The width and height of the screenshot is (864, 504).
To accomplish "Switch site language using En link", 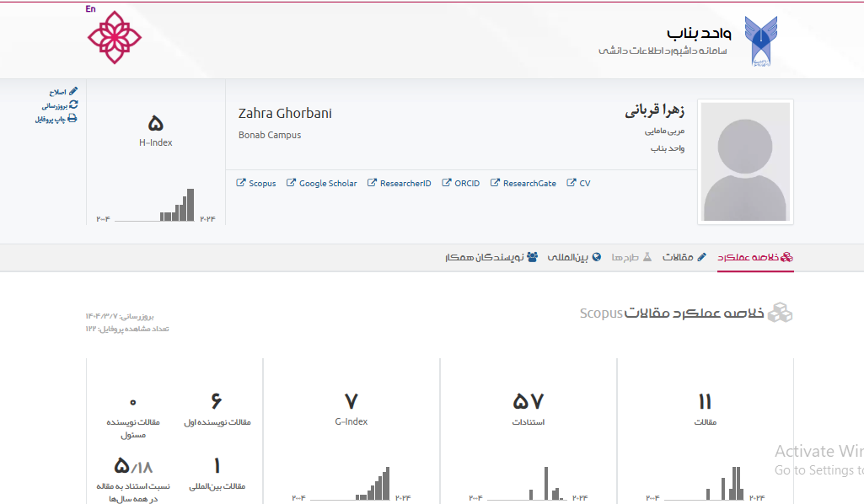I will point(90,9).
